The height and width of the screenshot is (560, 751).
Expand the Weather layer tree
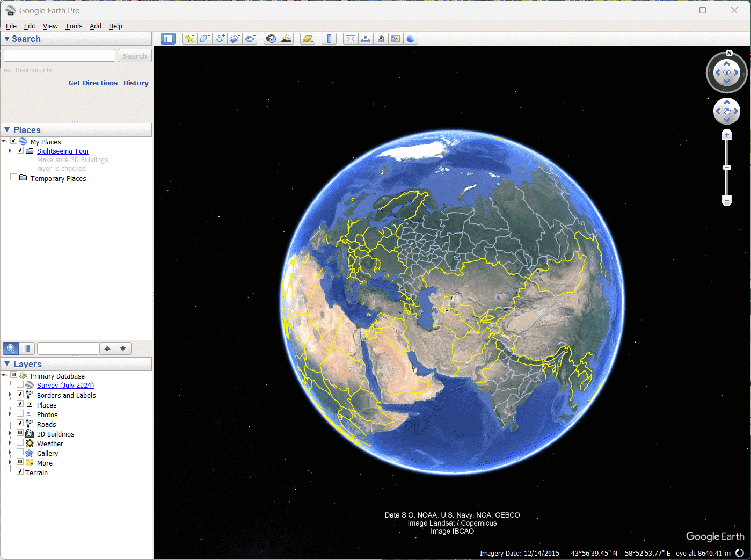[9, 443]
